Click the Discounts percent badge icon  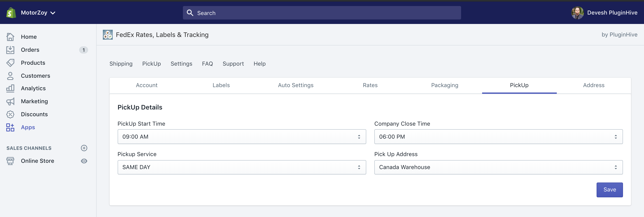(x=10, y=114)
